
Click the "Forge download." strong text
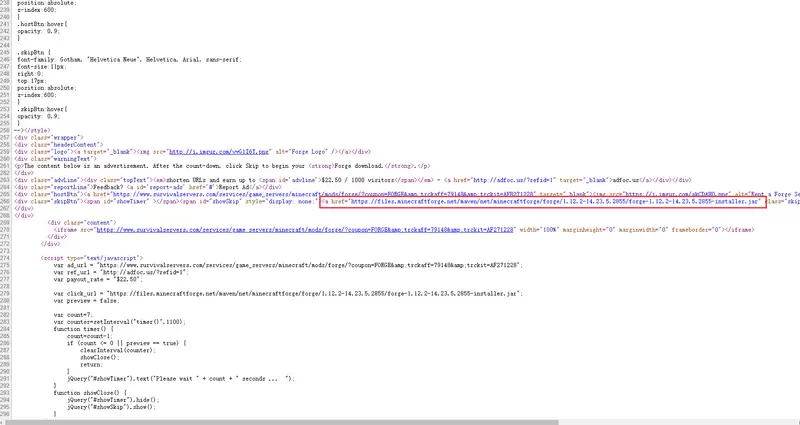359,166
